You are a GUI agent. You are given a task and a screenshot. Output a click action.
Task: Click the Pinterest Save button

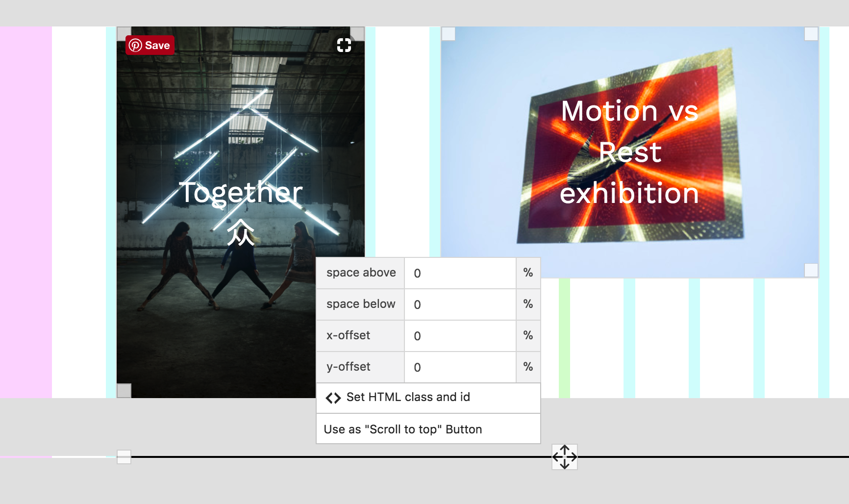150,45
